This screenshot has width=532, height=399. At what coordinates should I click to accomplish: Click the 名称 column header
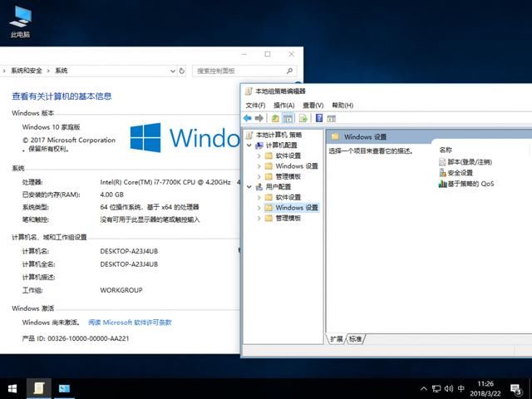pyautogui.click(x=446, y=150)
